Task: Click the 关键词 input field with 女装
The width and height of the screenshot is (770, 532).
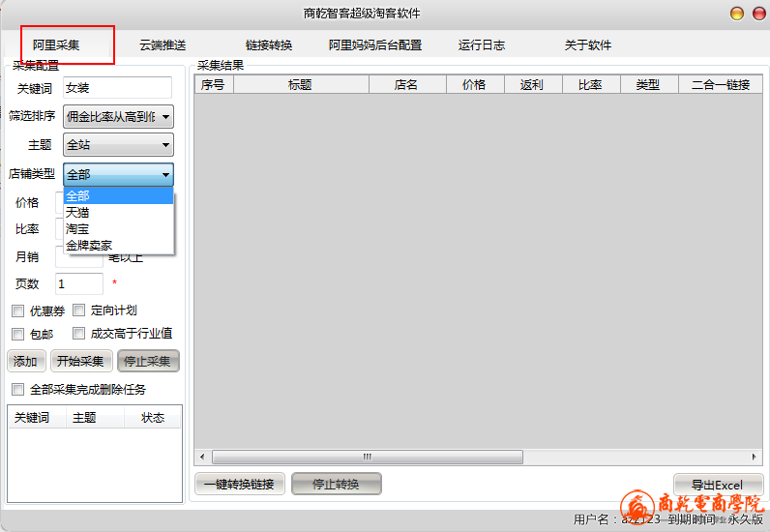Action: 117,88
